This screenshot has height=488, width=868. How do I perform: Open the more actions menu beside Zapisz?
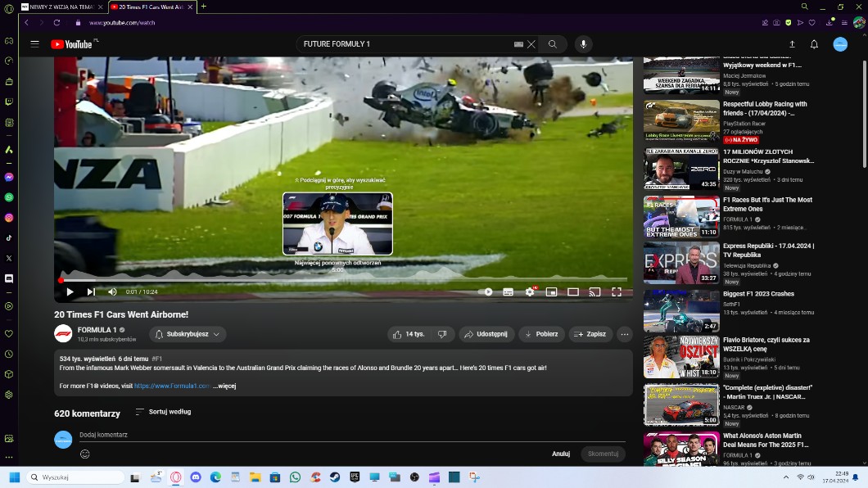(x=625, y=334)
